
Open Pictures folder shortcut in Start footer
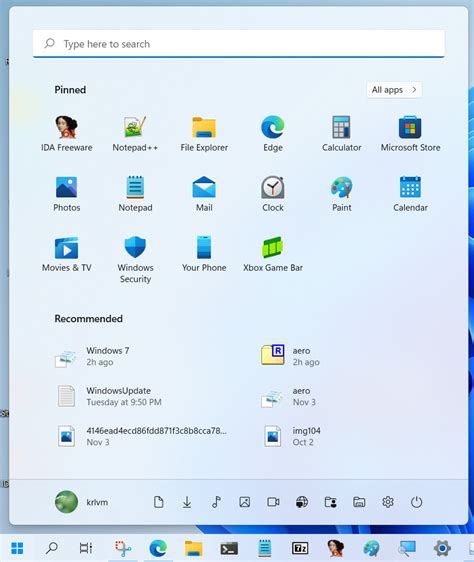245,502
